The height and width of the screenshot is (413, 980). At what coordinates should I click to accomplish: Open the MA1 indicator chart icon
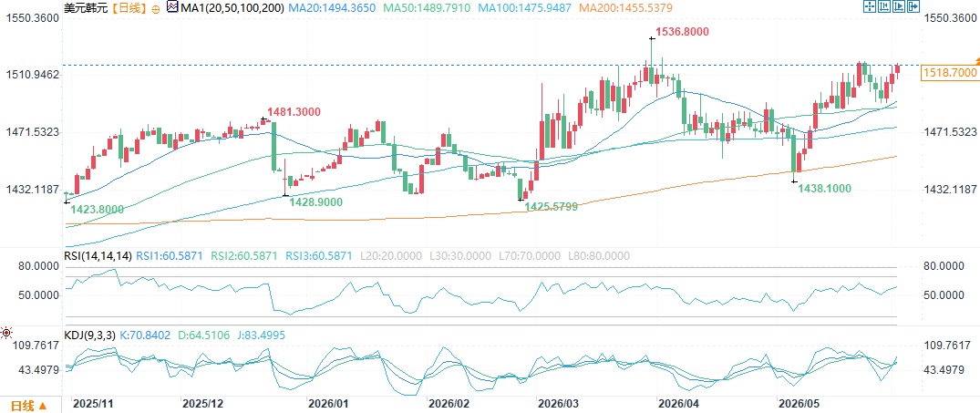(x=171, y=8)
